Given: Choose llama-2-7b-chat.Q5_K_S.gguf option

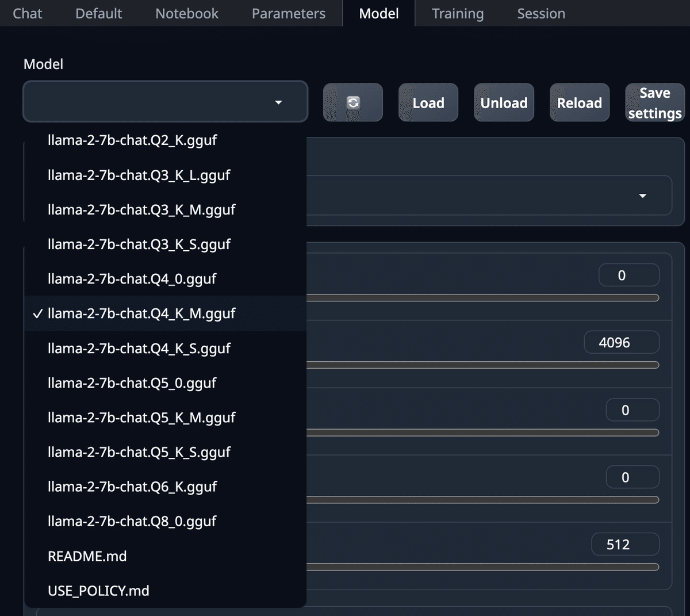Looking at the screenshot, I should click(x=165, y=452).
